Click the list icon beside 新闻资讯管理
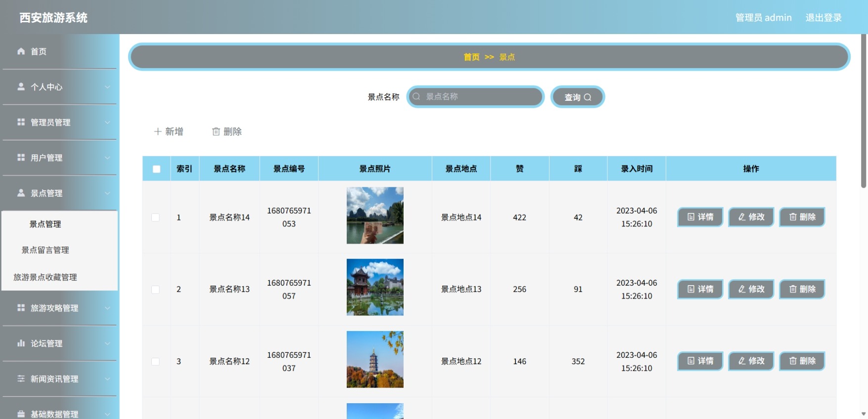 (x=21, y=379)
